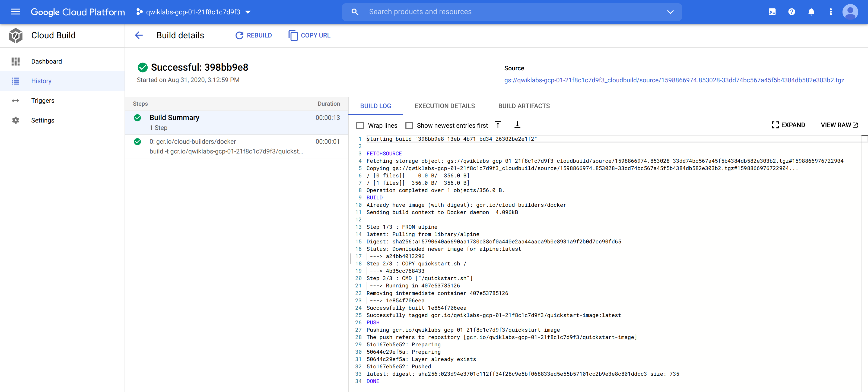Open the hamburger navigation menu
This screenshot has height=392, width=868.
[x=15, y=12]
